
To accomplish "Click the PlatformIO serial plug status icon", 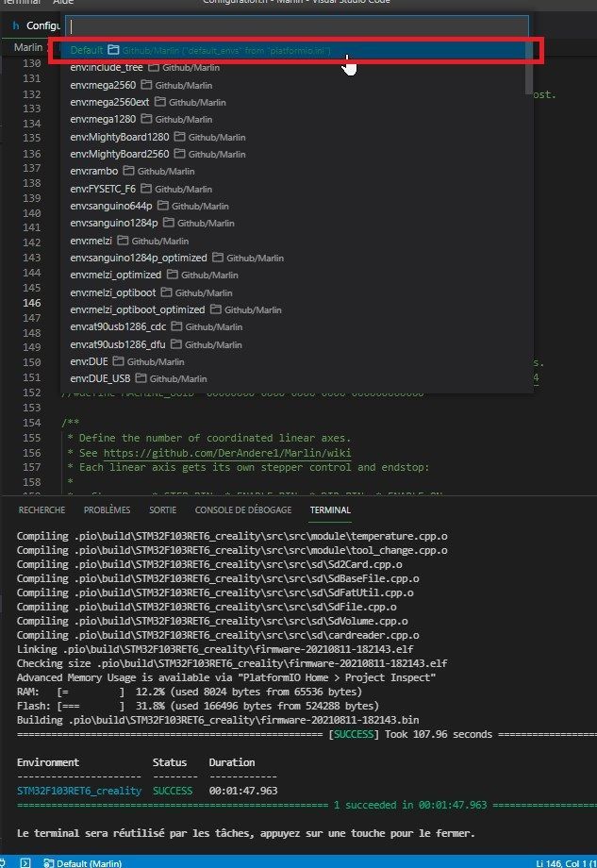I will coord(4,862).
